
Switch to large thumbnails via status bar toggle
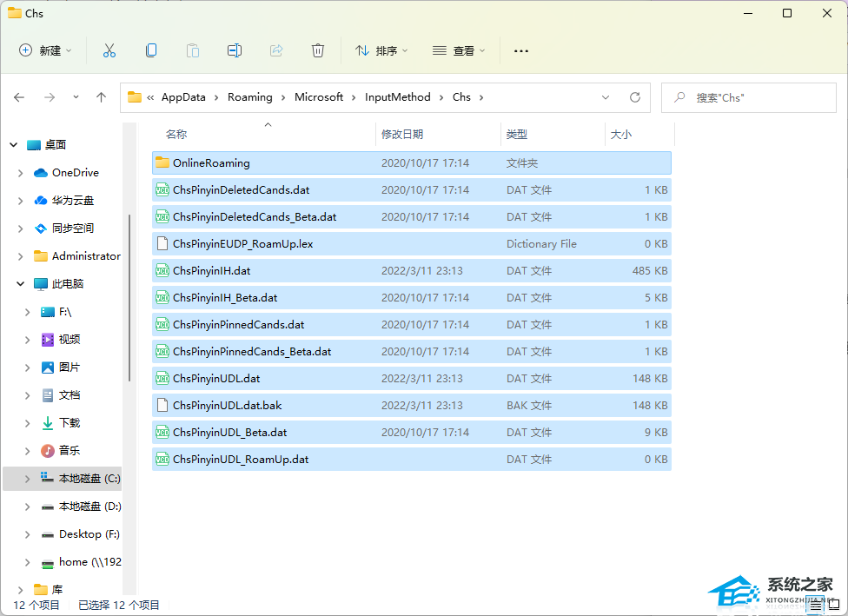[832, 603]
